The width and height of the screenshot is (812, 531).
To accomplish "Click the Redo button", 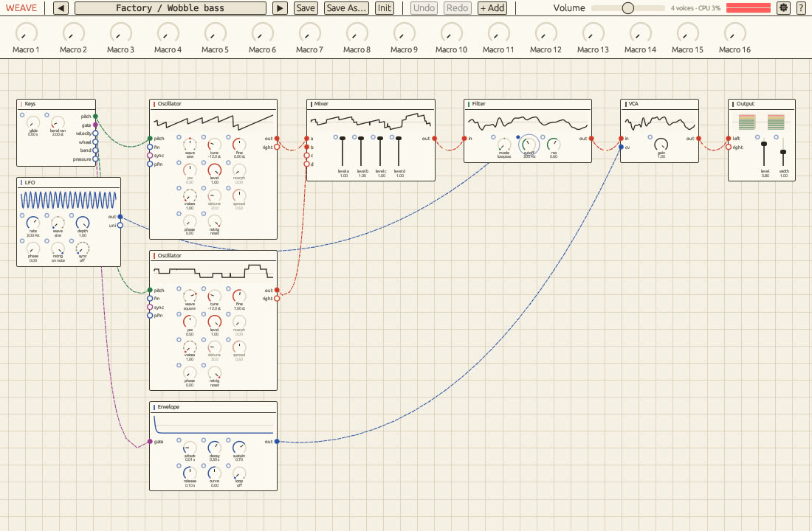I will pyautogui.click(x=457, y=8).
